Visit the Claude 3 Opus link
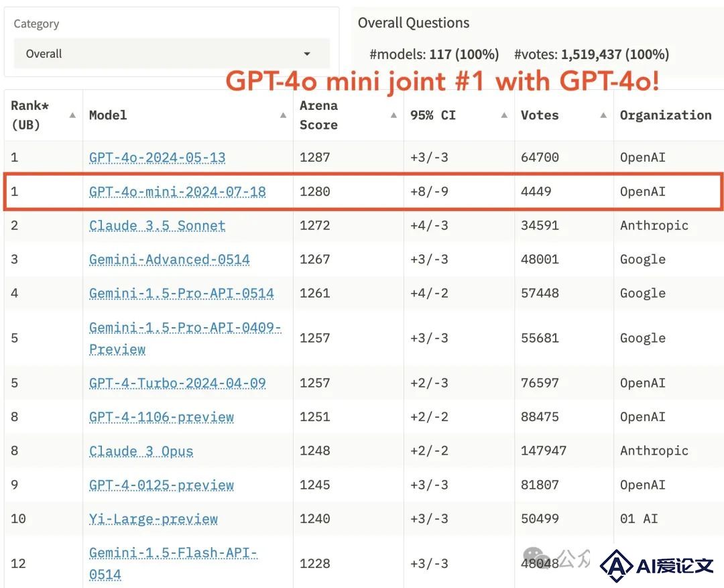 [x=141, y=451]
